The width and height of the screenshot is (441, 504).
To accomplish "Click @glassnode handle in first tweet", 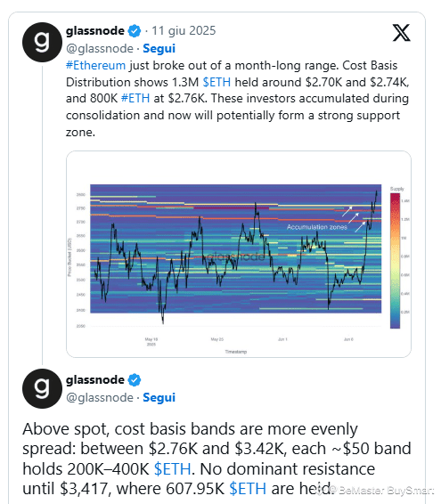I will (100, 49).
